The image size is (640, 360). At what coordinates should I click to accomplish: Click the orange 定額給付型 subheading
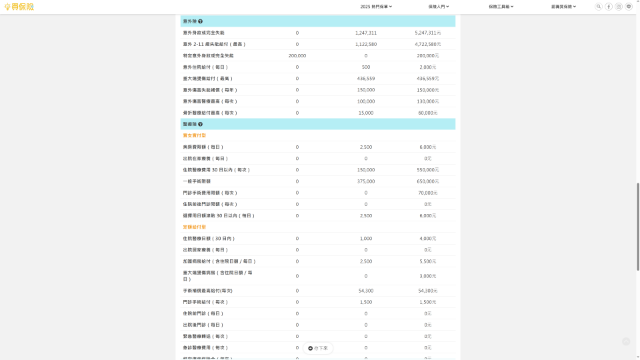(194, 227)
